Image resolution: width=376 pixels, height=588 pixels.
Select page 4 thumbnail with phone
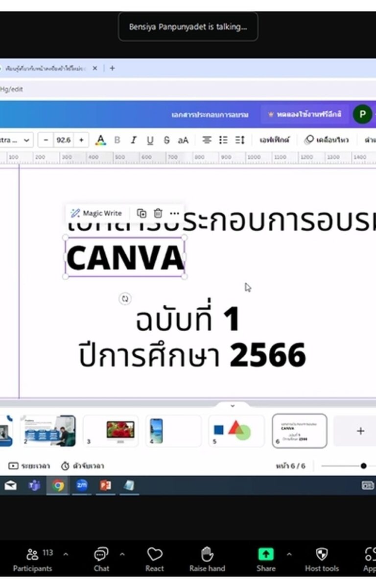pyautogui.click(x=174, y=431)
